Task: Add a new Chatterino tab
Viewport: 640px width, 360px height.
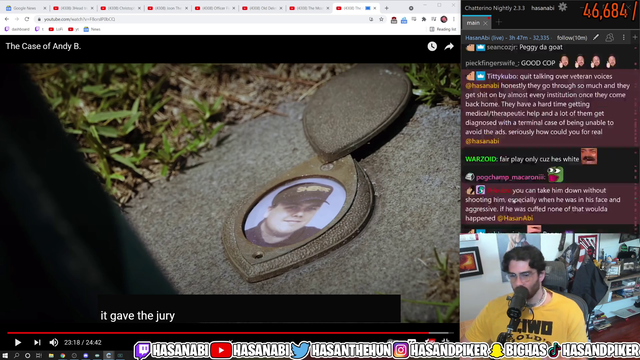Action: click(x=498, y=22)
